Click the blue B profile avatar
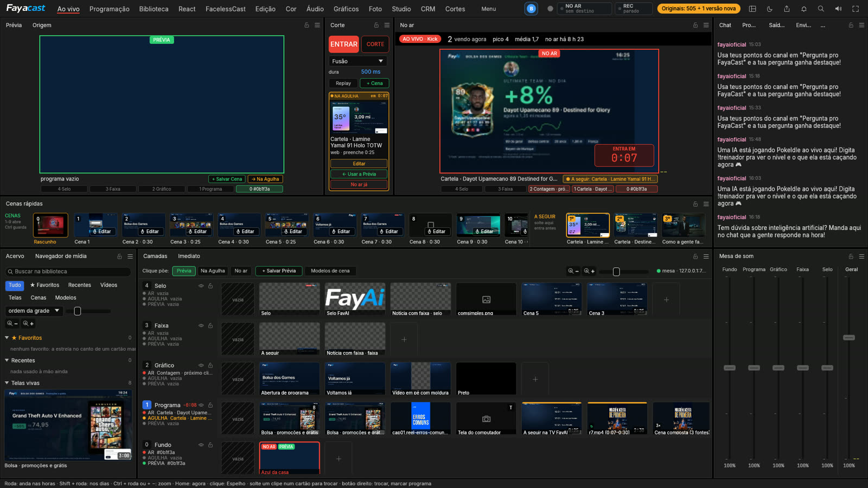Screen dimensions: 868x488 pos(531,9)
